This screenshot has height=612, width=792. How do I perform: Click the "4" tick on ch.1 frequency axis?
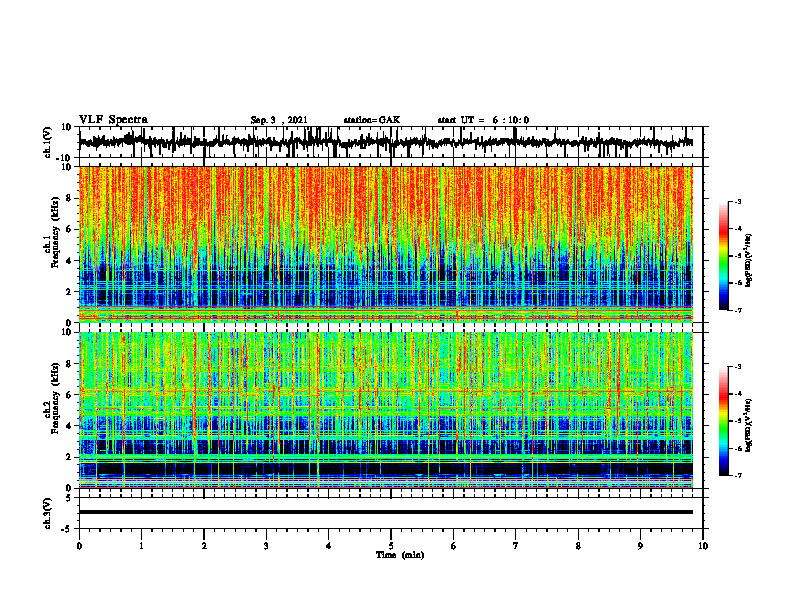coord(69,261)
